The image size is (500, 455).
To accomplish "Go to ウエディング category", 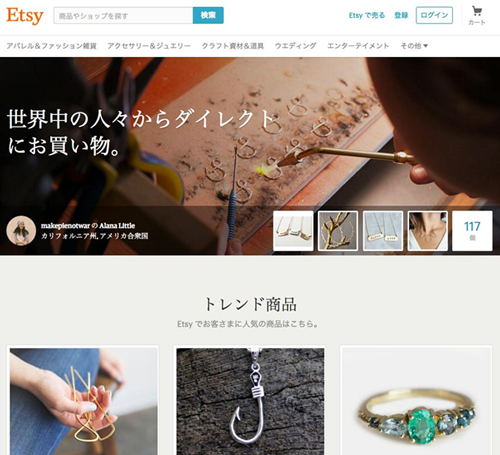I will click(x=295, y=46).
